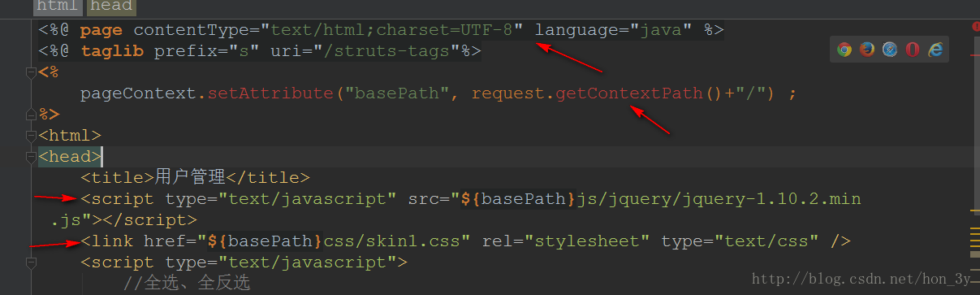980x295 pixels.
Task: Collapse the <head> tag fold marker
Action: click(31, 157)
